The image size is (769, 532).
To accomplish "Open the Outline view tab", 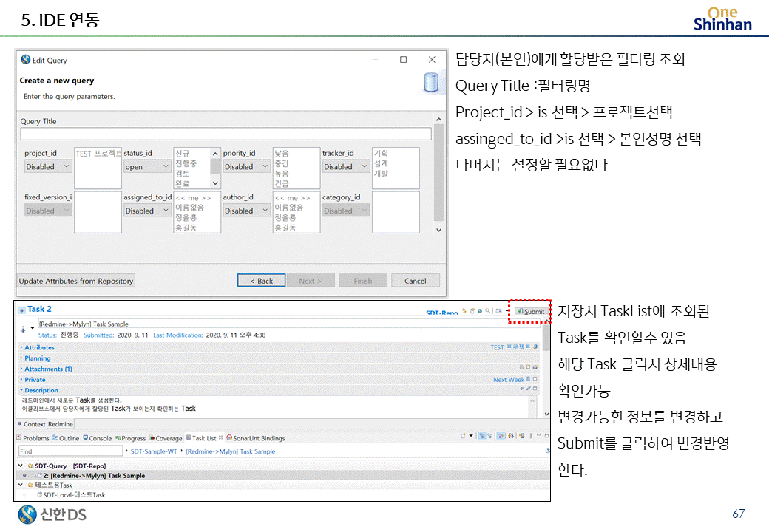I will point(66,438).
